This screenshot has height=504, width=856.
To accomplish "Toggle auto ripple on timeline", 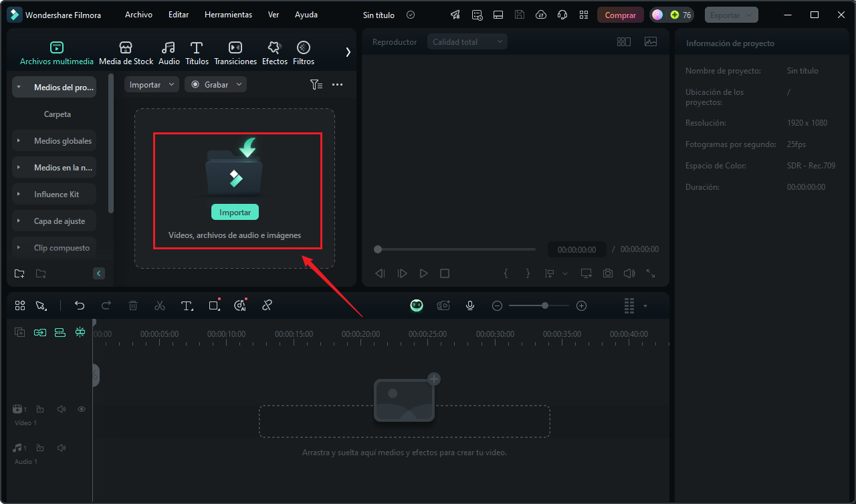I will click(x=60, y=332).
